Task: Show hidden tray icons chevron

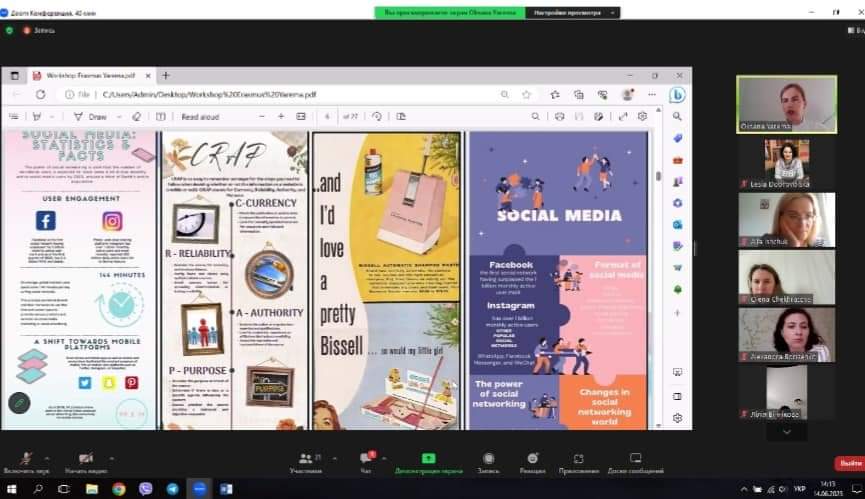Action: click(x=744, y=489)
